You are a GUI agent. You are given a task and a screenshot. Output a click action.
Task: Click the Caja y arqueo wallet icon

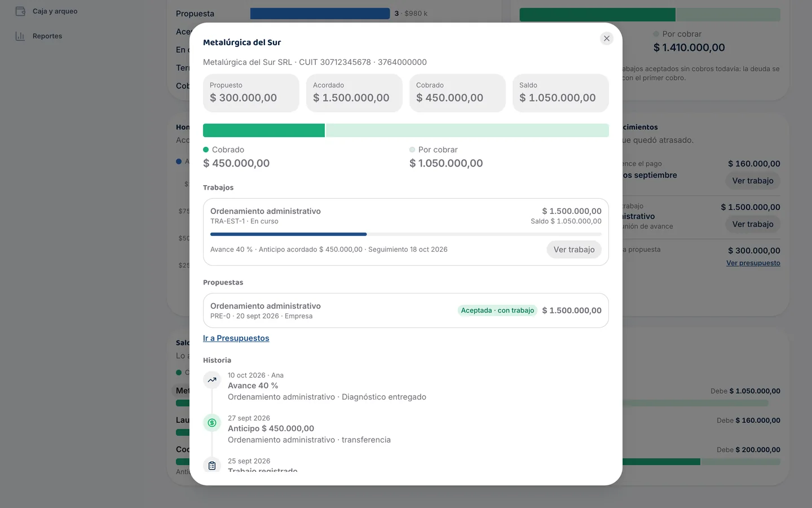(20, 11)
